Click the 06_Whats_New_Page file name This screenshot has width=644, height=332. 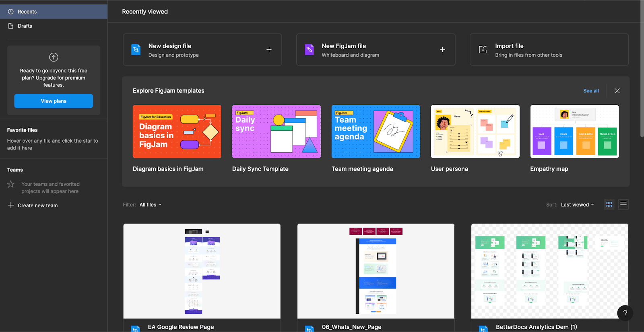point(352,327)
